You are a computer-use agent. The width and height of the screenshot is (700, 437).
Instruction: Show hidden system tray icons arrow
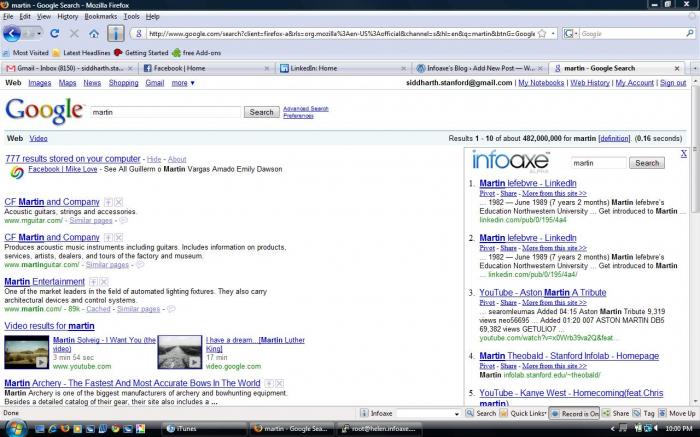coord(612,429)
